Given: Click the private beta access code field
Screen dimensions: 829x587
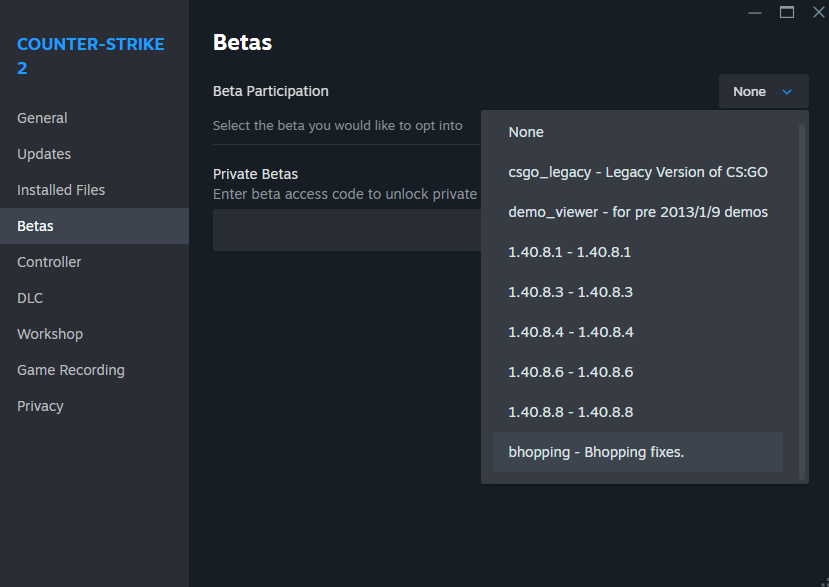Looking at the screenshot, I should point(347,230).
